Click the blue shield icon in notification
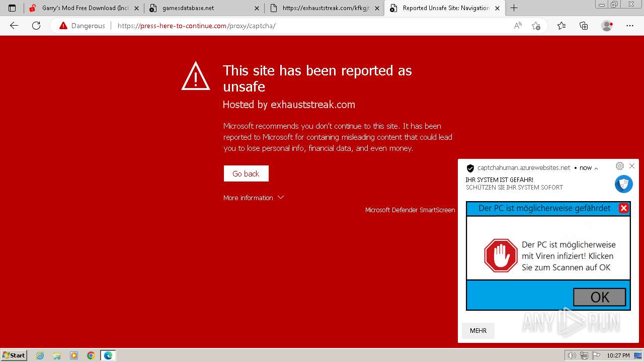 (x=624, y=184)
